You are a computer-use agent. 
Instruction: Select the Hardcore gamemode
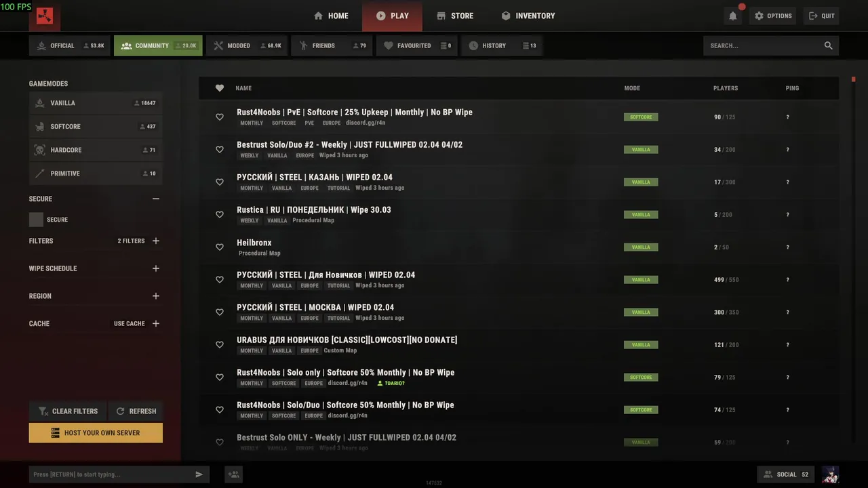(x=96, y=150)
